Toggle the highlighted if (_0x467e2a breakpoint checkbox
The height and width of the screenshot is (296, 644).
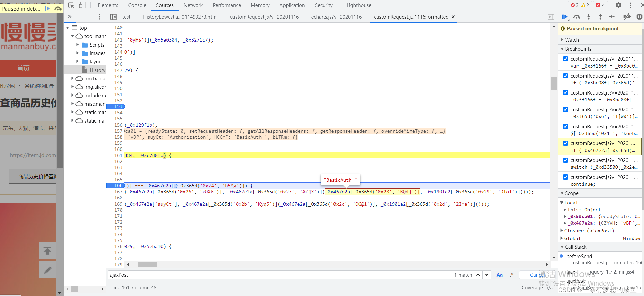565,143
